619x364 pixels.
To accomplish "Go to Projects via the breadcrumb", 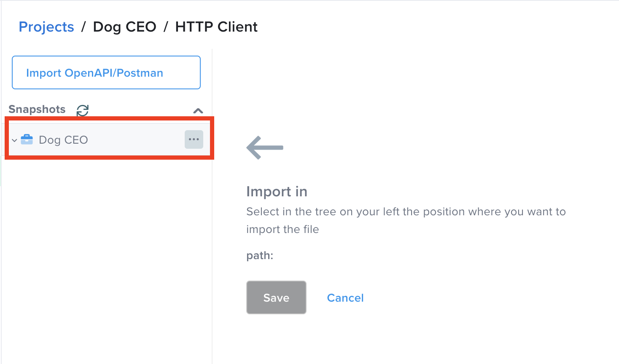I will (x=46, y=27).
